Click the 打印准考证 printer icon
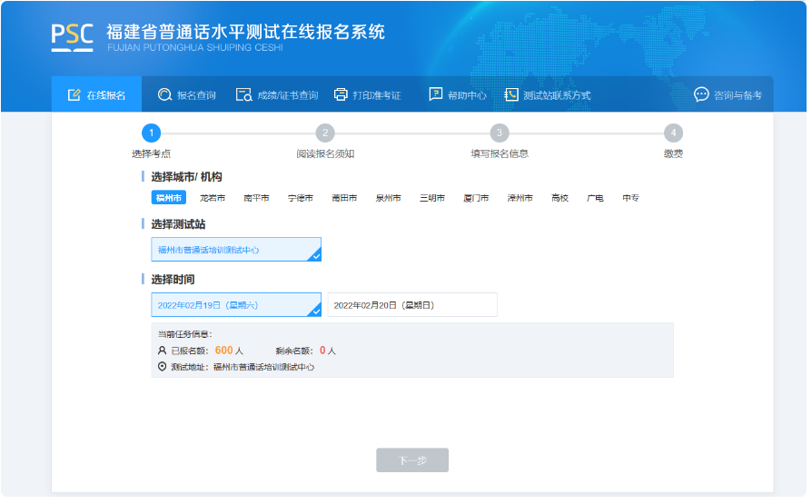The image size is (812, 504). (x=341, y=94)
